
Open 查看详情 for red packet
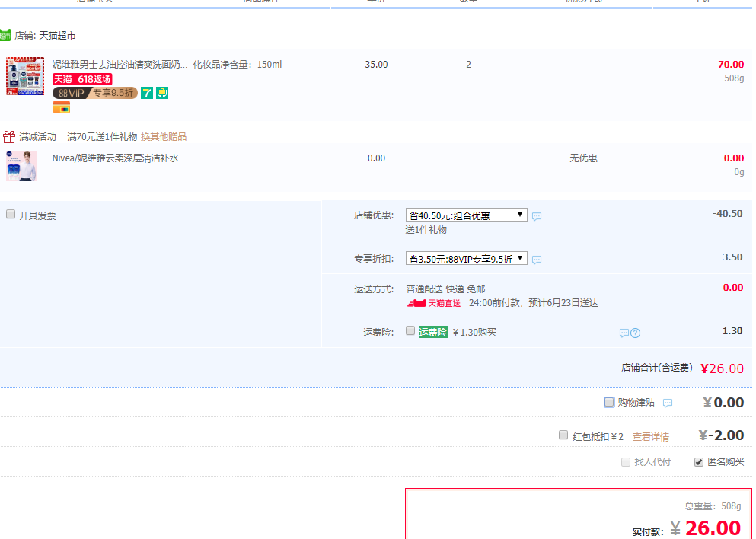point(650,437)
